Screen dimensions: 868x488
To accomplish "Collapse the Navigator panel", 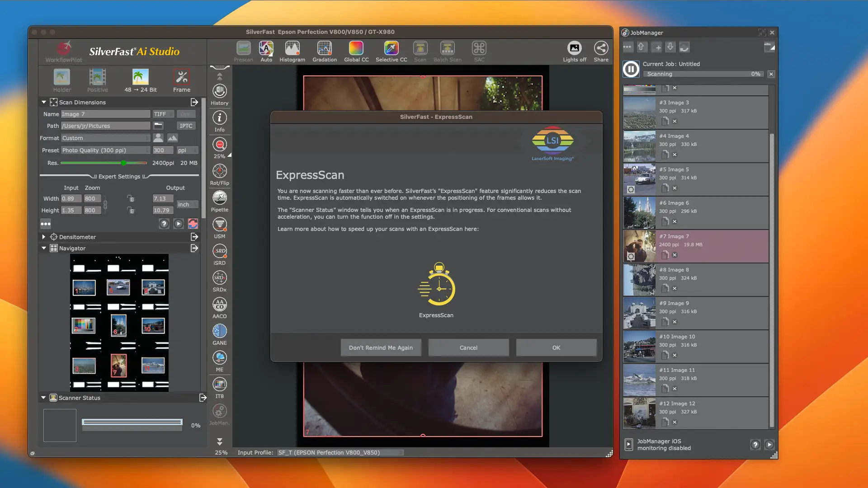I will [x=44, y=248].
